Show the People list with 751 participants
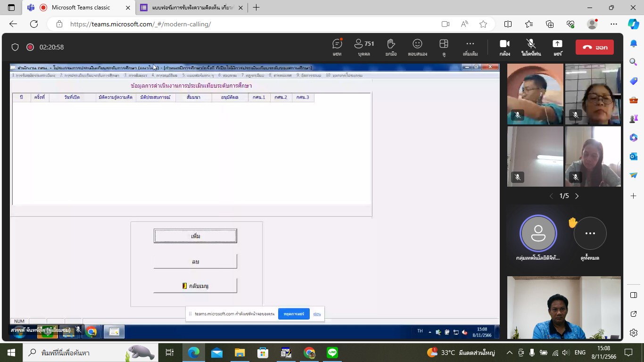The height and width of the screenshot is (362, 644). (x=364, y=47)
